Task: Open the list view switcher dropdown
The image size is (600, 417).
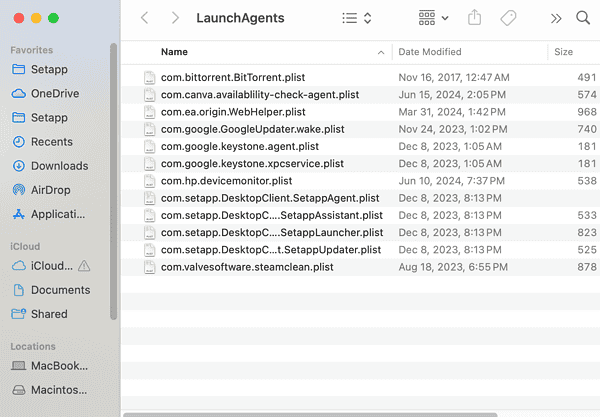Action: (356, 18)
